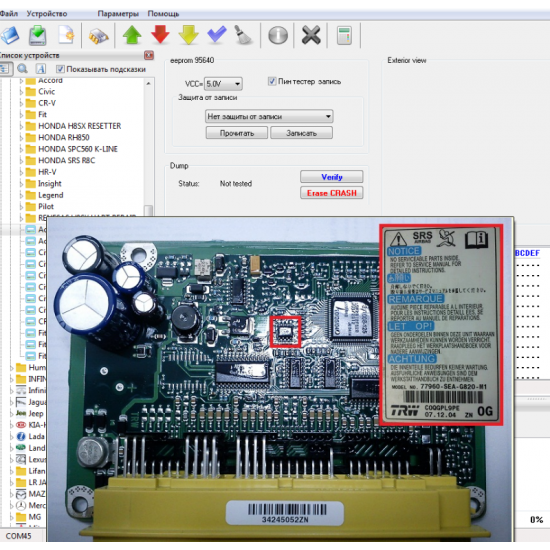Image resolution: width=550 pixels, height=550 pixels.
Task: Click the COM45 status bar entry
Action: click(x=18, y=536)
